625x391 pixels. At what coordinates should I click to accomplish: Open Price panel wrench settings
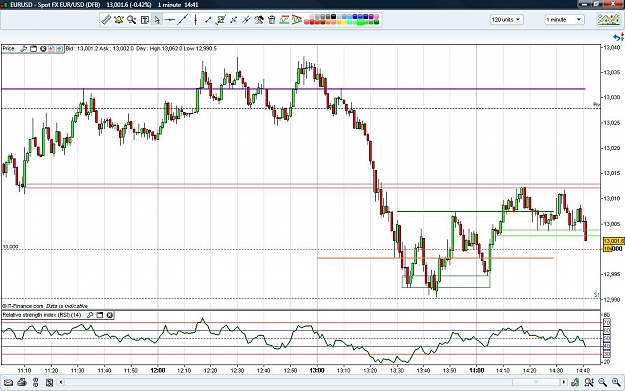click(x=24, y=49)
